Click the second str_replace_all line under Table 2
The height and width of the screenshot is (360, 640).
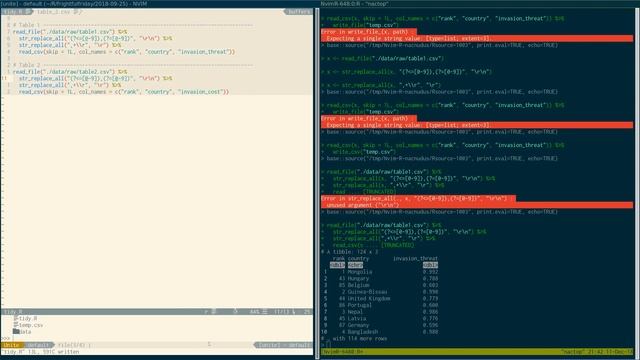point(70,85)
